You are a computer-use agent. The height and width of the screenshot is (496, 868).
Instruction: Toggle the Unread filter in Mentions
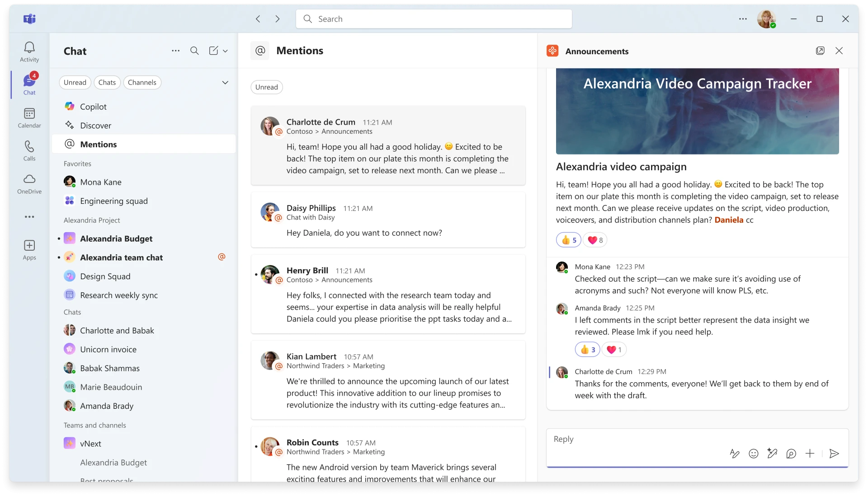point(266,86)
